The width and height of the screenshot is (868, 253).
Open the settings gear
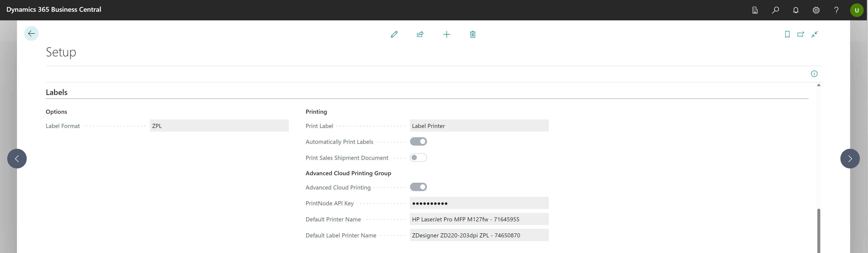[x=816, y=10]
